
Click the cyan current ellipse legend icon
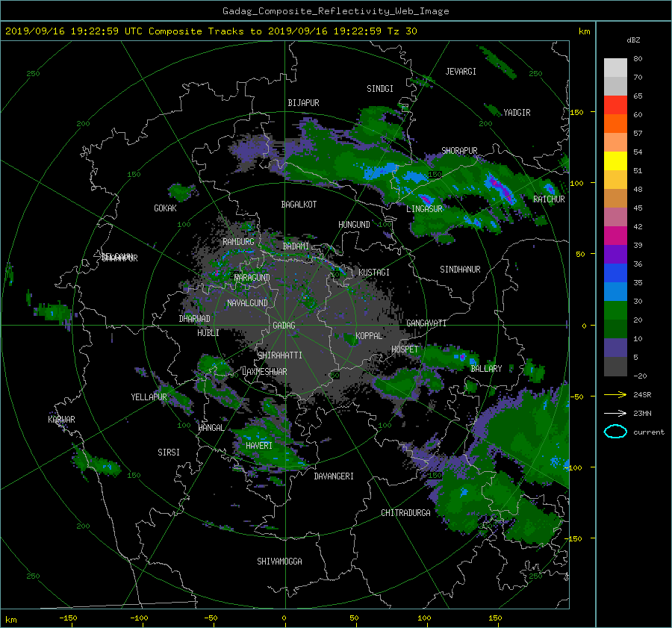pyautogui.click(x=615, y=432)
